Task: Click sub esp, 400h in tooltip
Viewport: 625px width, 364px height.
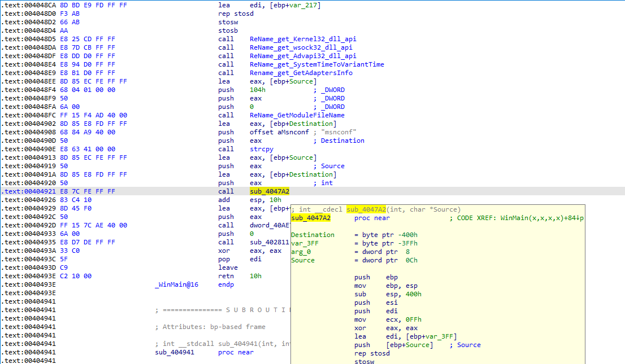Action: click(388, 295)
